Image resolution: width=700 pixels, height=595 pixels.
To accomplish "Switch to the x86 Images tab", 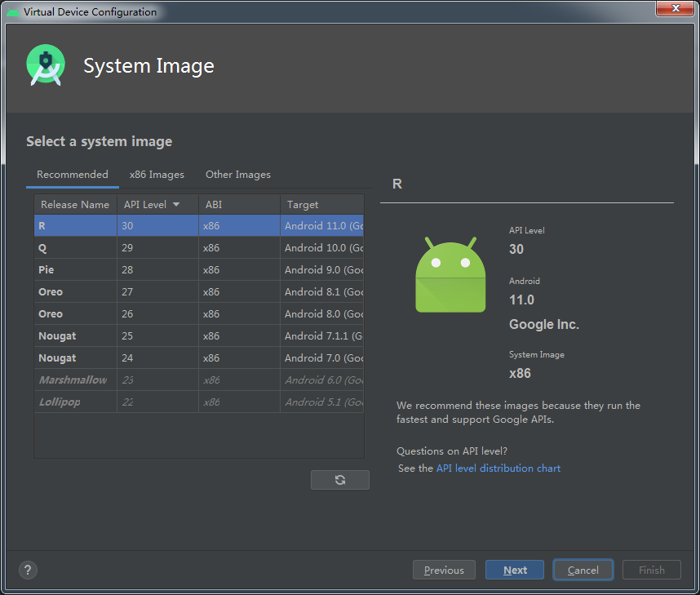I will coord(157,174).
